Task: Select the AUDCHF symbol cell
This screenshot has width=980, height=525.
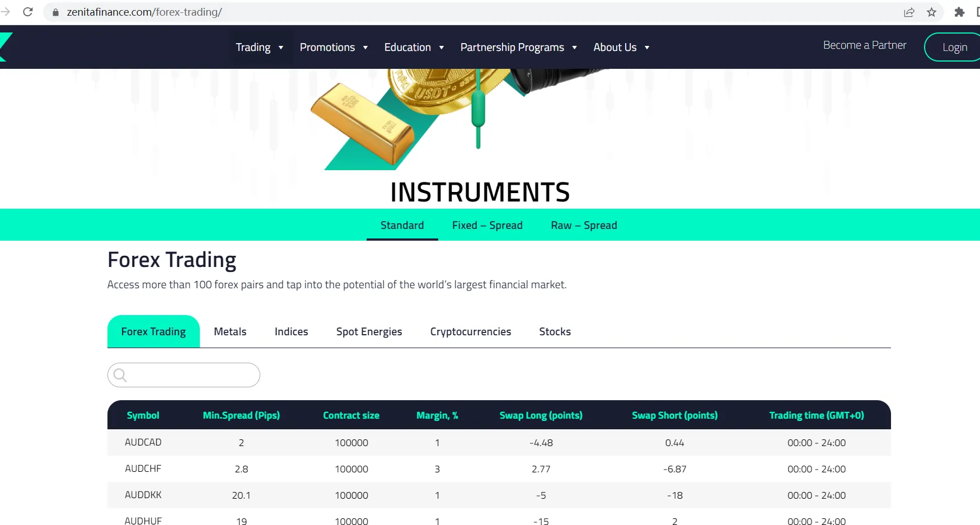Action: (x=143, y=468)
